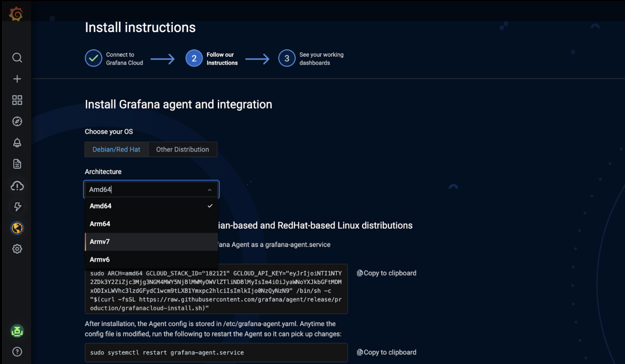Screen dimensions: 625x364
Task: Click the 'Connect to Grafana Cloud' step label
Action: pos(124,59)
